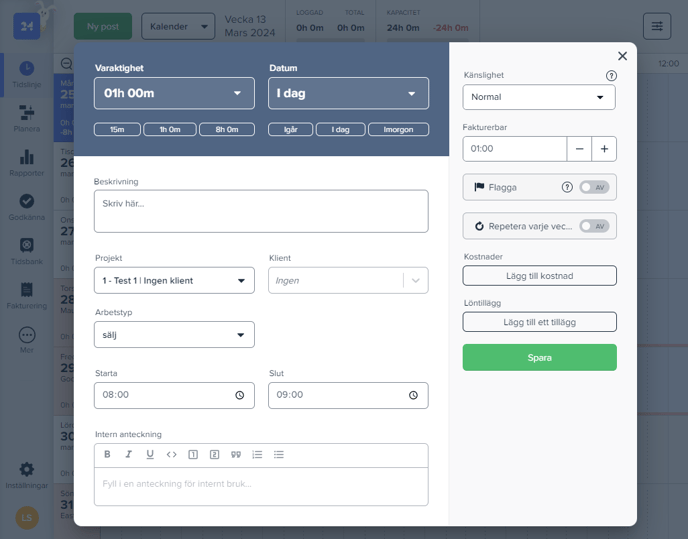This screenshot has height=539, width=688.
Task: Click the green Spara button
Action: pos(539,358)
